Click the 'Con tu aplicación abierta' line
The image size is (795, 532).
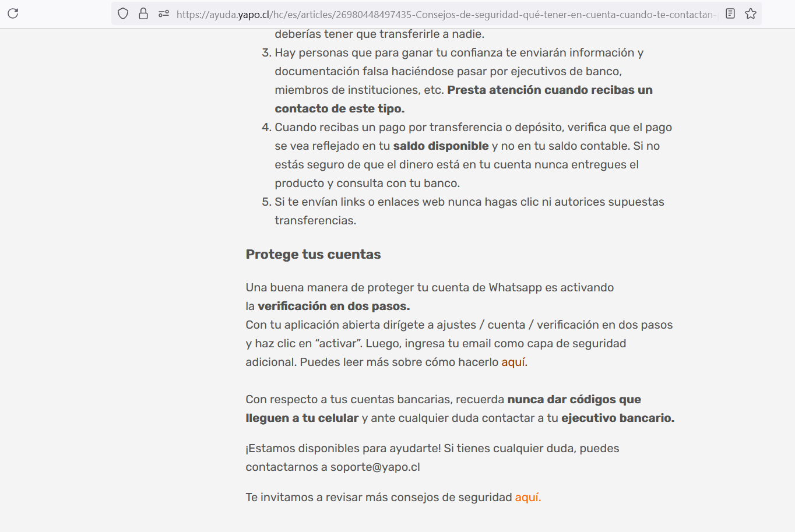pyautogui.click(x=459, y=325)
